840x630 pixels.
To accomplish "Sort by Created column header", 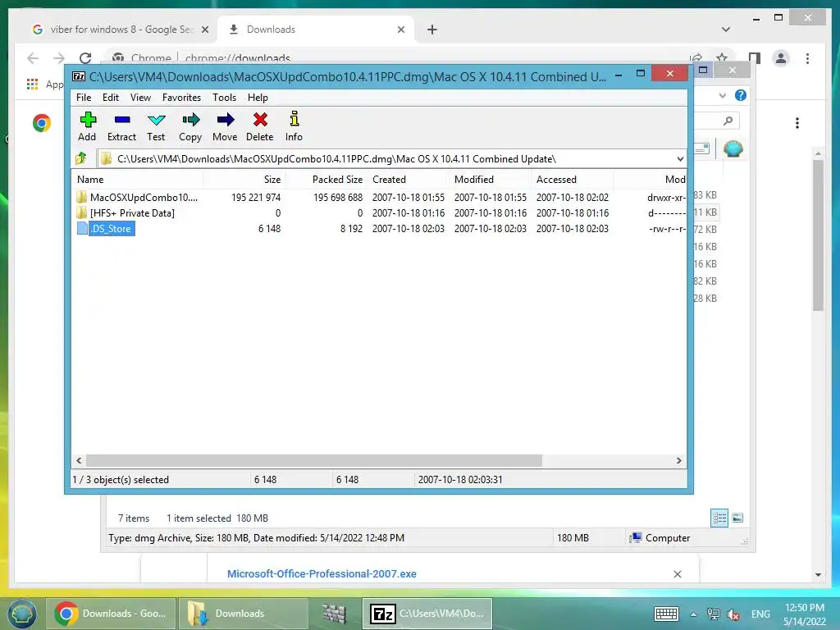I will point(408,180).
